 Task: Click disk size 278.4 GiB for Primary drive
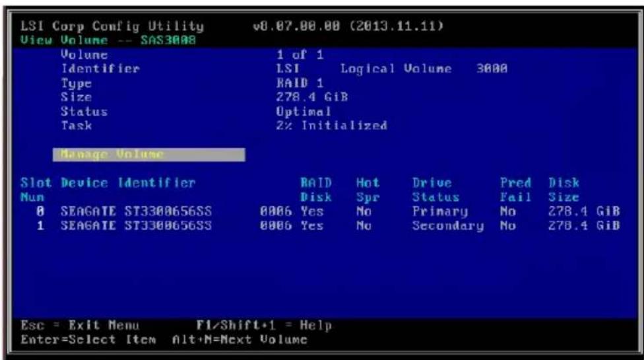click(584, 211)
